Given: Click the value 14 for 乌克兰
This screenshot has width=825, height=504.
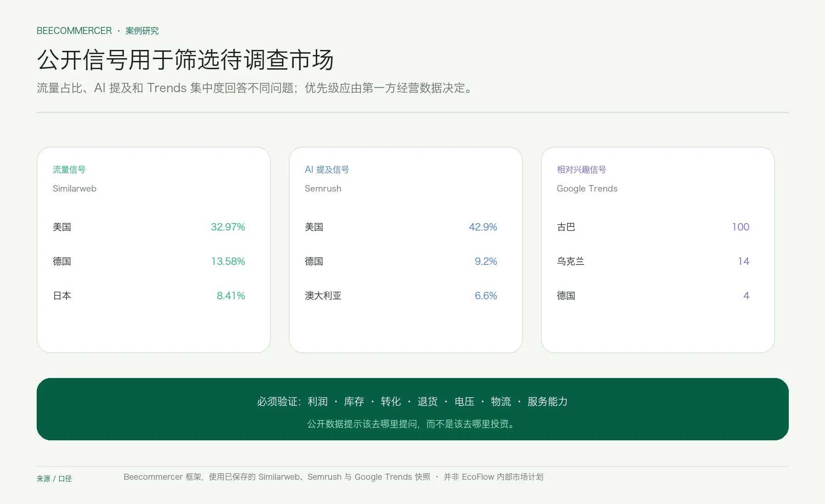Looking at the screenshot, I should pos(743,261).
